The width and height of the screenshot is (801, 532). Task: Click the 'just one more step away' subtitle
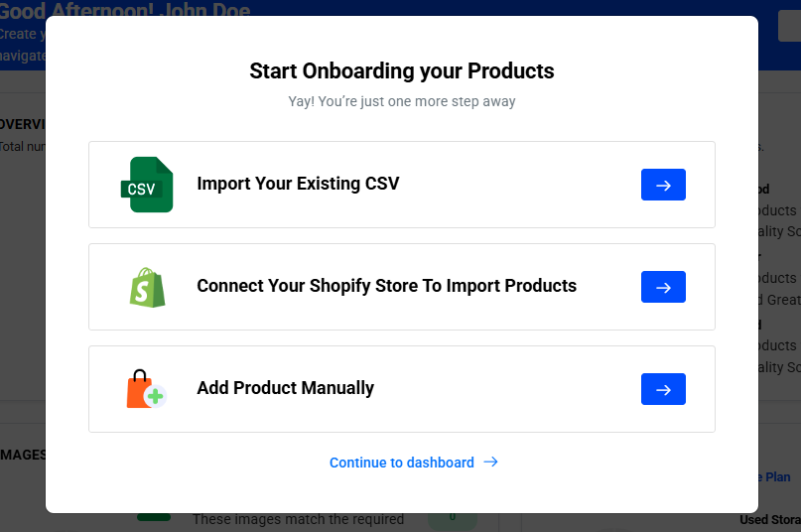point(401,101)
